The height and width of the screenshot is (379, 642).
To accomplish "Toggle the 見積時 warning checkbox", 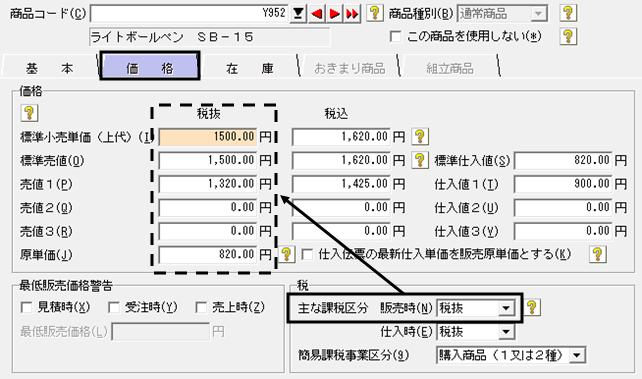I will [x=26, y=307].
